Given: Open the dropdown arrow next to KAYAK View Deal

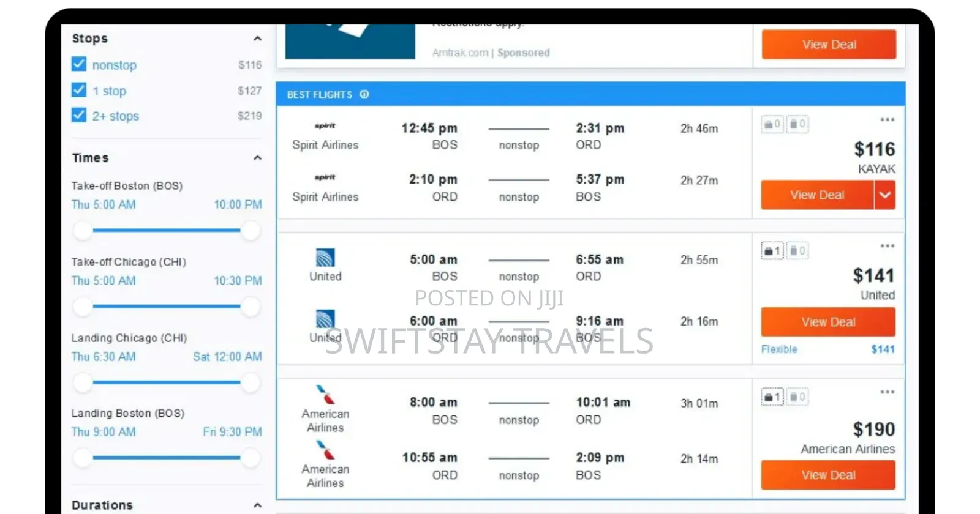Looking at the screenshot, I should 885,195.
